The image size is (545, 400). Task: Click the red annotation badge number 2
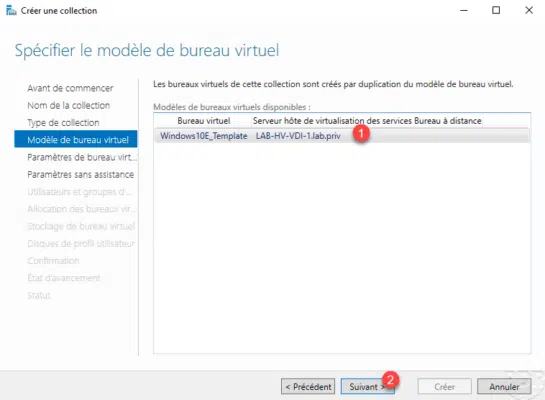click(x=390, y=379)
